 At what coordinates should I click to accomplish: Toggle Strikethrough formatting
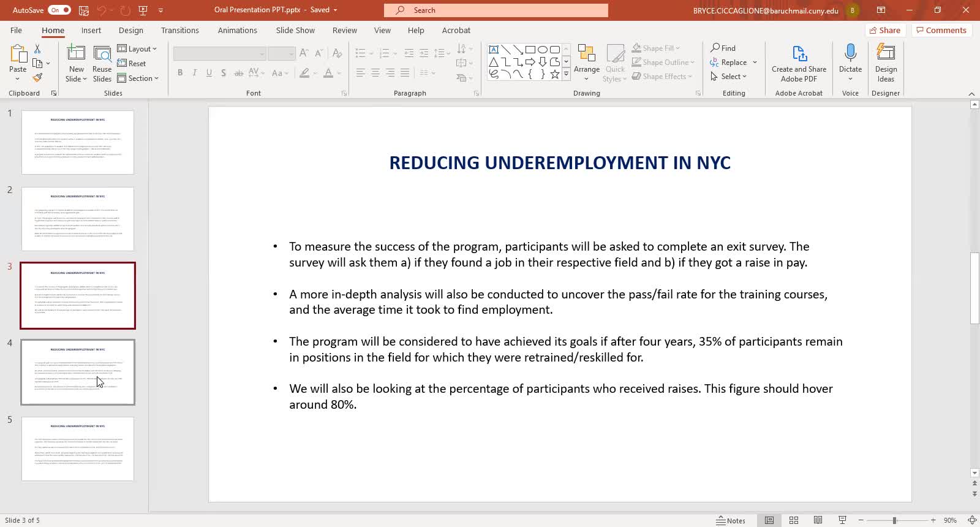239,73
